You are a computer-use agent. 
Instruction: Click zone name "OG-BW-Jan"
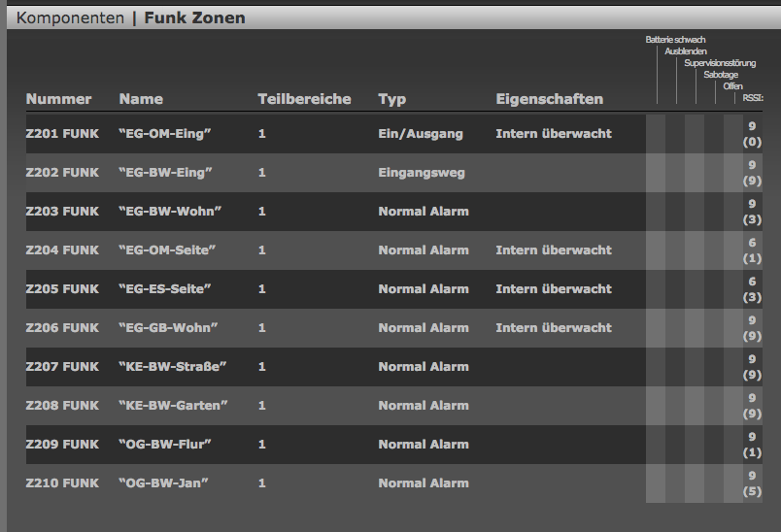click(x=163, y=483)
